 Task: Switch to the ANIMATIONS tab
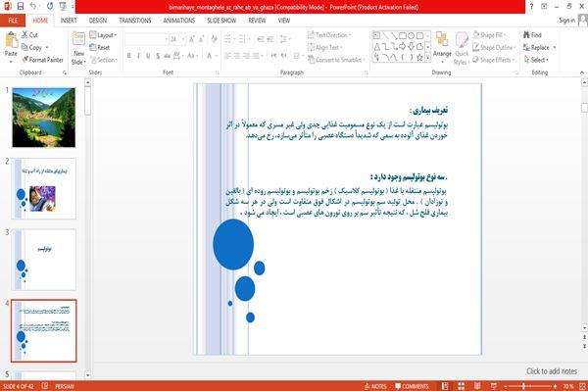179,21
